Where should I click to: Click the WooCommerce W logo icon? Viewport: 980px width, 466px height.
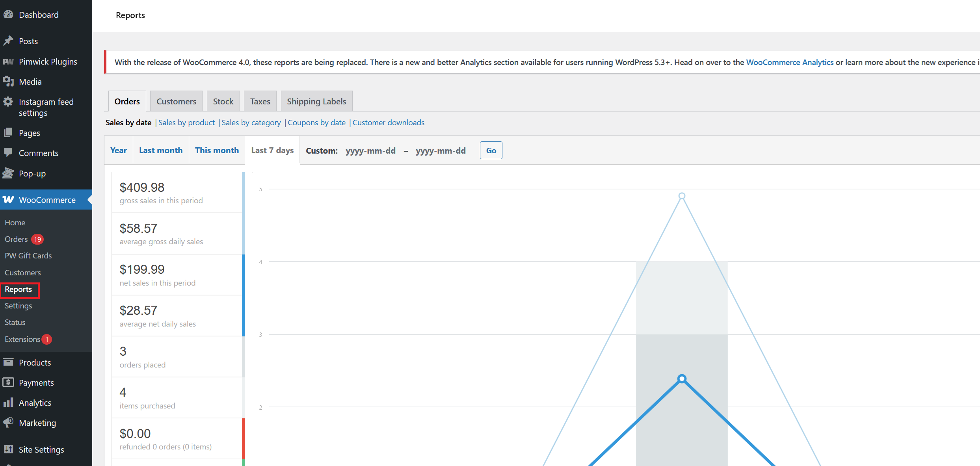coord(8,200)
